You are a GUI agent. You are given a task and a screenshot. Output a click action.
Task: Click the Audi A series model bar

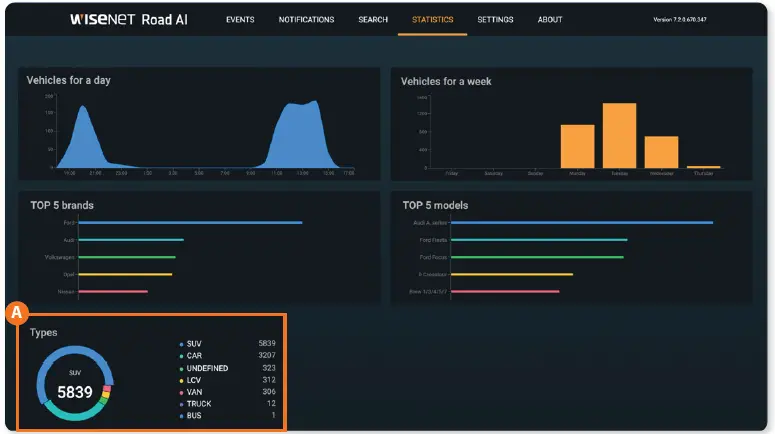click(582, 222)
